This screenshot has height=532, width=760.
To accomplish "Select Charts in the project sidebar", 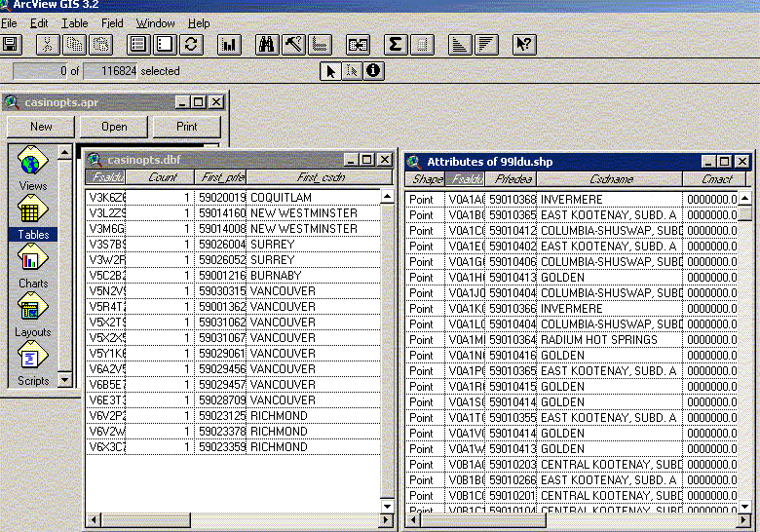I will point(33,265).
